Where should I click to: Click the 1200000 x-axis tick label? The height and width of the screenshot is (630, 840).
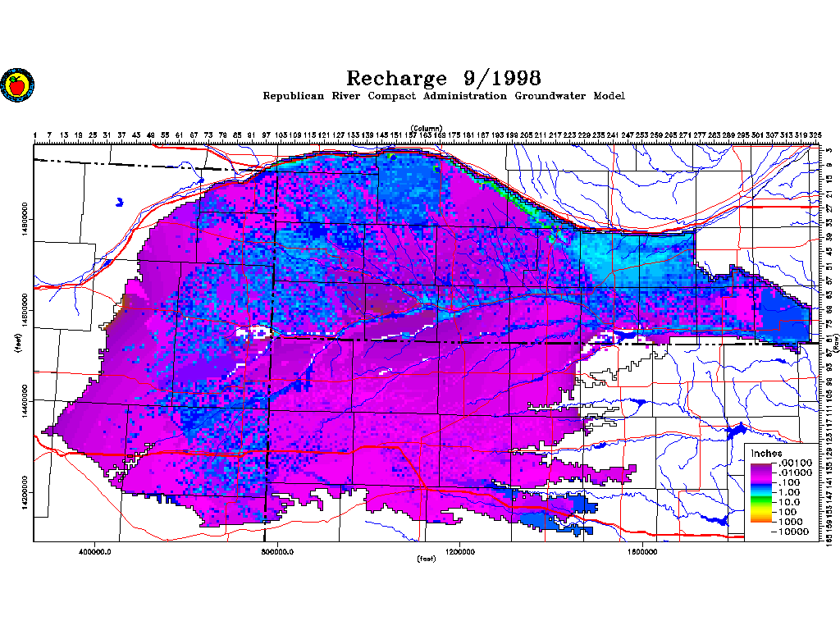point(461,550)
